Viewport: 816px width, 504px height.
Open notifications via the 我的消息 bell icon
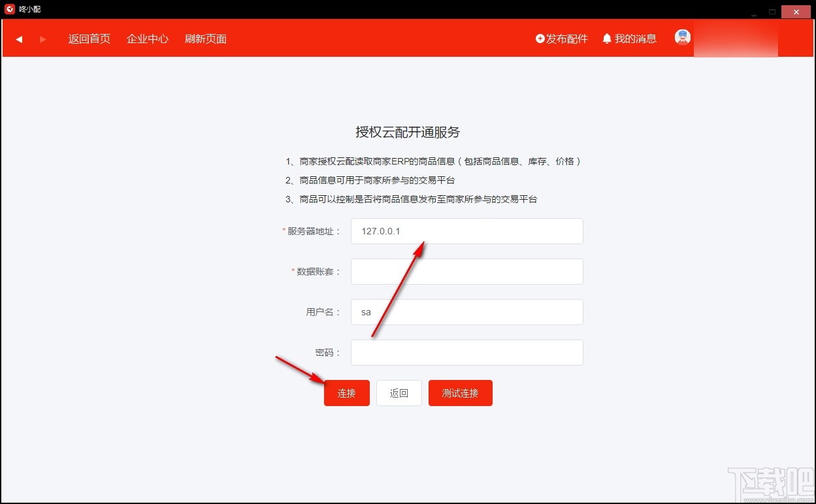tap(607, 39)
